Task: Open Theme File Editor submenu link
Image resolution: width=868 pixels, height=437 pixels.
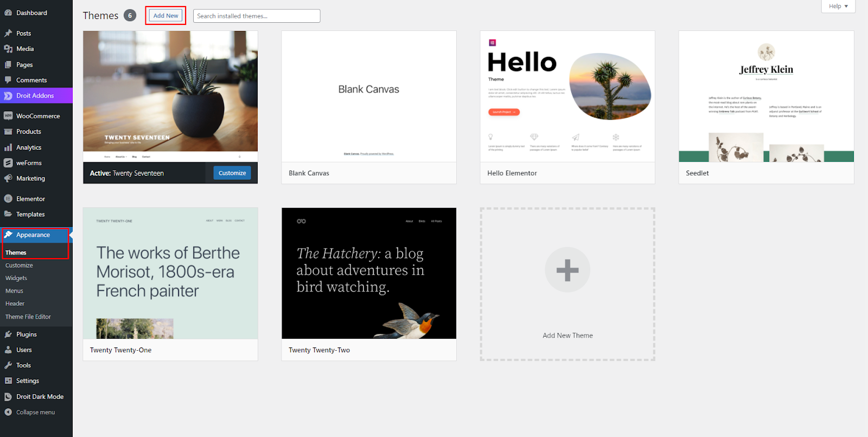Action: pos(28,316)
